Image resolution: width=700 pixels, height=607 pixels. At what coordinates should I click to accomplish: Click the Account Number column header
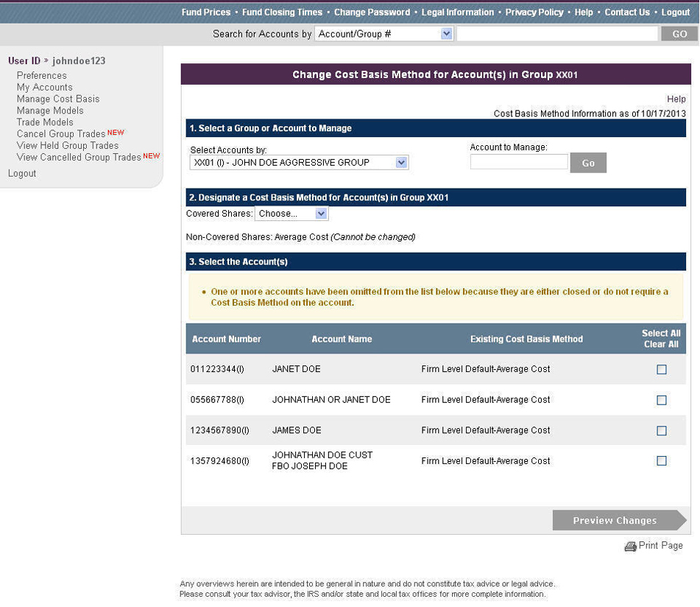pyautogui.click(x=226, y=339)
